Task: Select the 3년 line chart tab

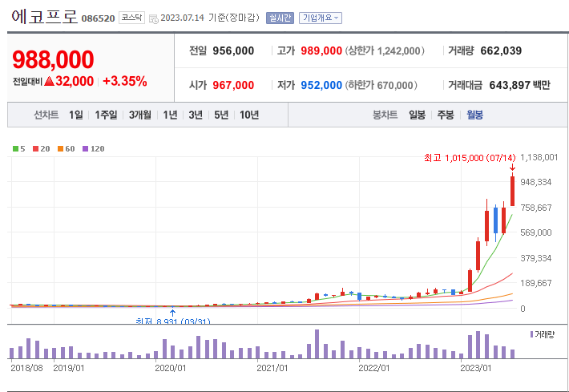Action: tap(196, 115)
